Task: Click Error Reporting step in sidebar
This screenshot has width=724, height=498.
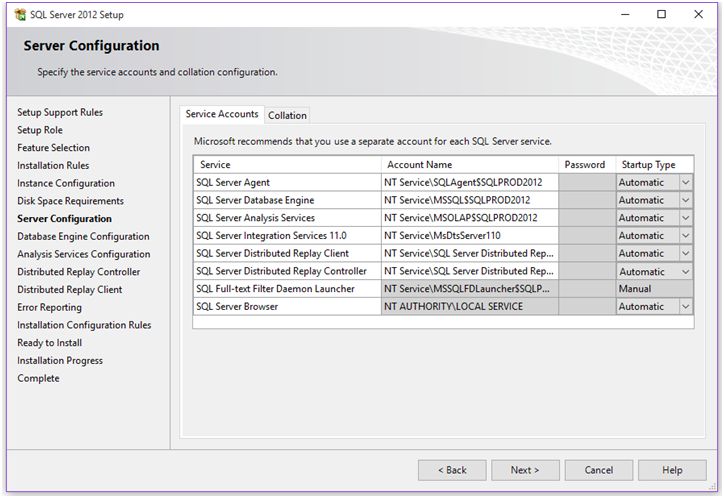Action: [x=49, y=307]
